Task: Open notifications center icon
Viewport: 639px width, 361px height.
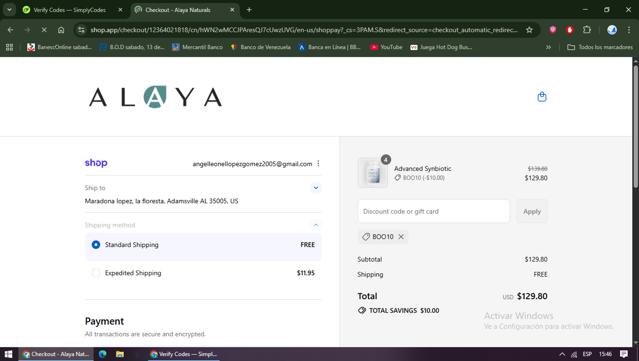Action: click(x=624, y=354)
